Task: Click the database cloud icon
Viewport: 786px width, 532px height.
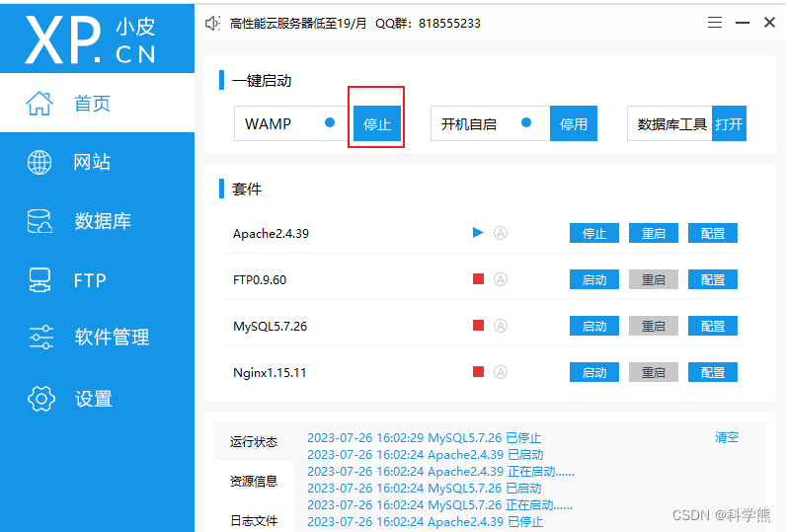Action: click(39, 221)
